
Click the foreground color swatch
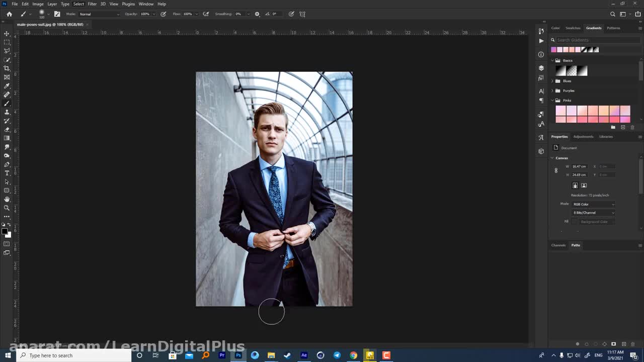point(5,231)
